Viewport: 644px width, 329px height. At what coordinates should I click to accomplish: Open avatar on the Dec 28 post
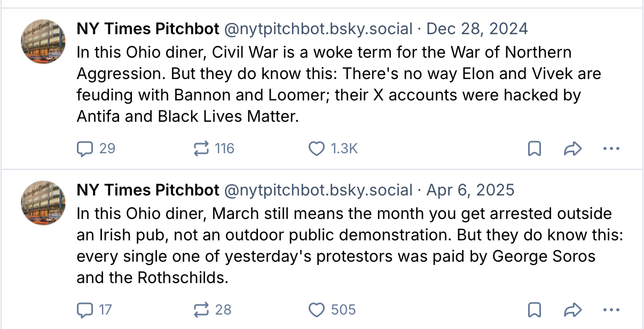[x=43, y=41]
